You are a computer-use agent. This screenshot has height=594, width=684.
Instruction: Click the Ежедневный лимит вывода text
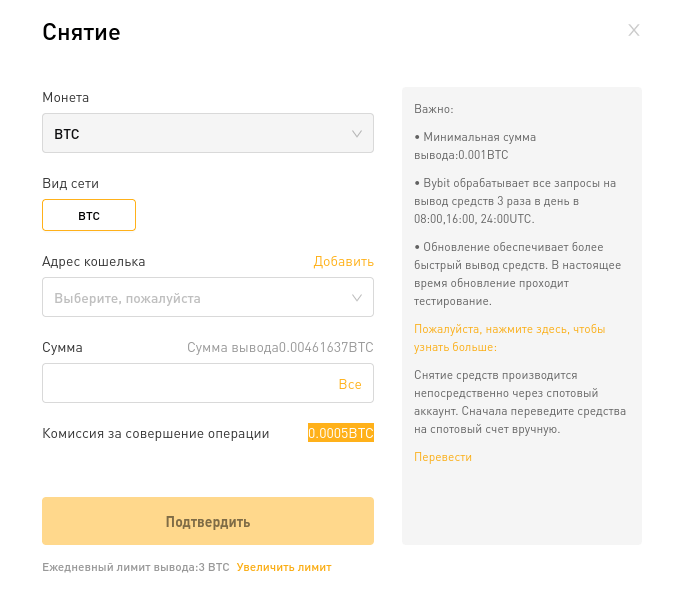(x=135, y=567)
